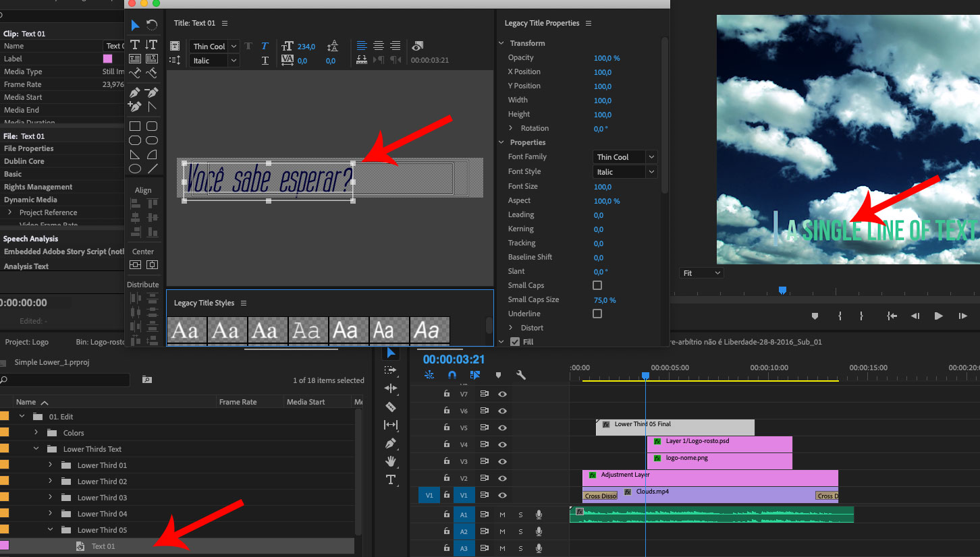Apply italic with the title toolbar T icon
Screen dimensions: 980x557
[265, 46]
